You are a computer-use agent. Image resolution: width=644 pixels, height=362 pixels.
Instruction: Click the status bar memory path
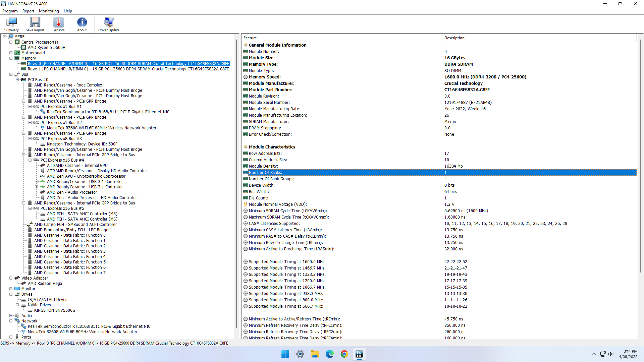coord(114,343)
